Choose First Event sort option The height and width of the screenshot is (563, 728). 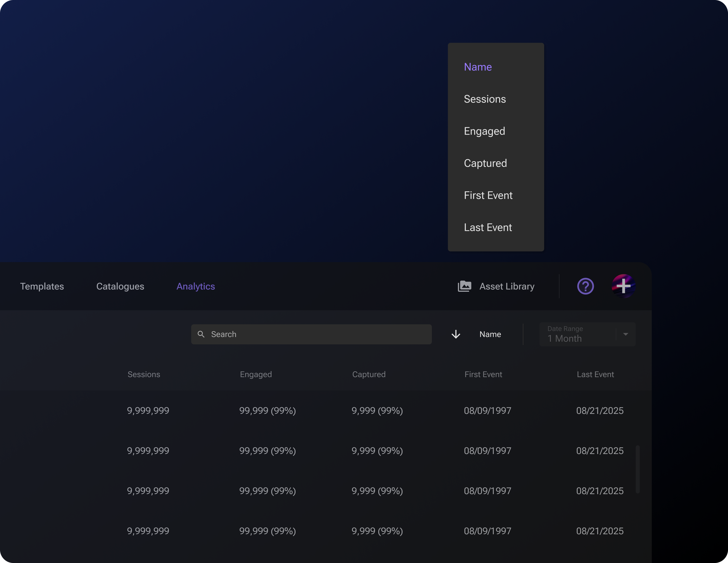[488, 195]
